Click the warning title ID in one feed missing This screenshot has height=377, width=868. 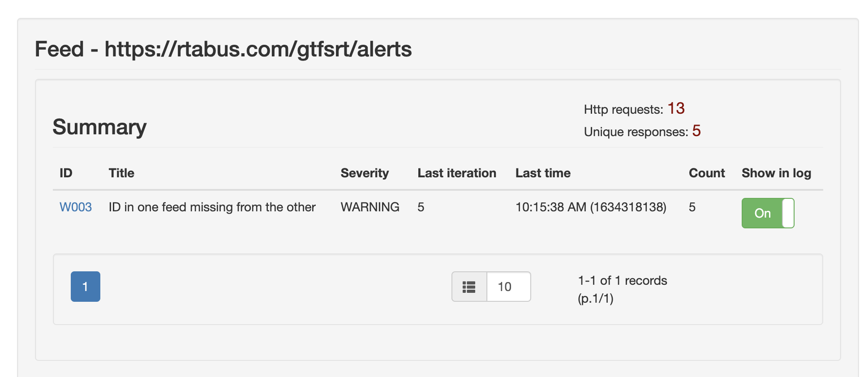[212, 207]
